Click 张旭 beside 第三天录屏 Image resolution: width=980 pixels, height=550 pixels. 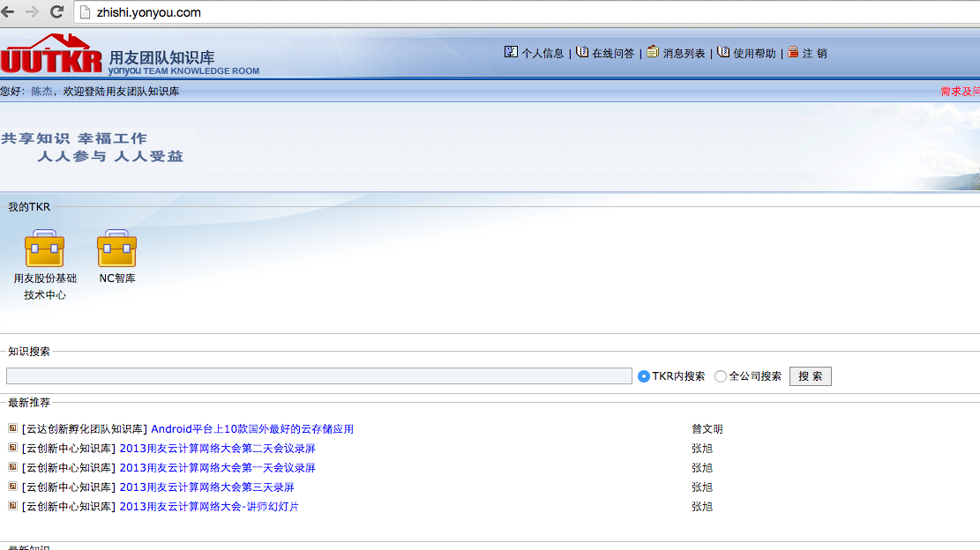702,487
